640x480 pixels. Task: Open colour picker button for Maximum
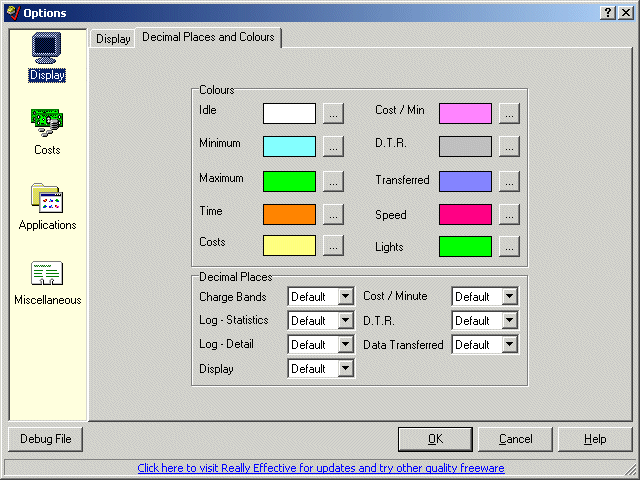coord(333,181)
